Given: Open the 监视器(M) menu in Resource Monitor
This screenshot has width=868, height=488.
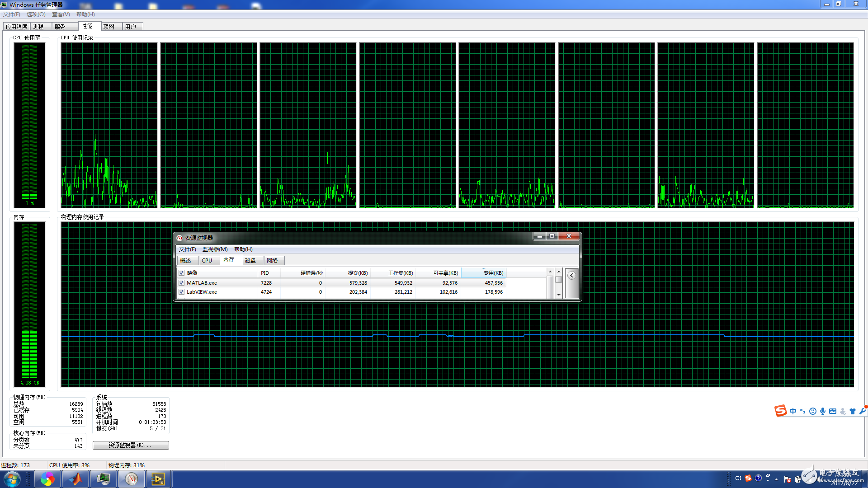Looking at the screenshot, I should (x=215, y=249).
